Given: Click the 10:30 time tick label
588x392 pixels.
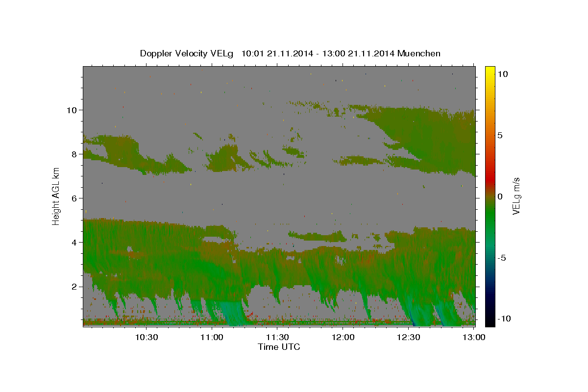Looking at the screenshot, I should 147,337.
